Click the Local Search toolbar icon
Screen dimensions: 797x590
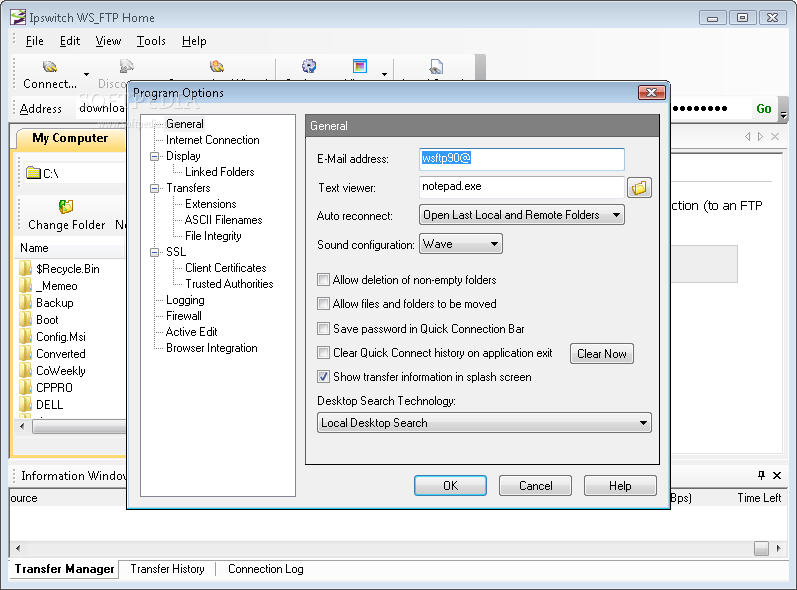[x=436, y=67]
